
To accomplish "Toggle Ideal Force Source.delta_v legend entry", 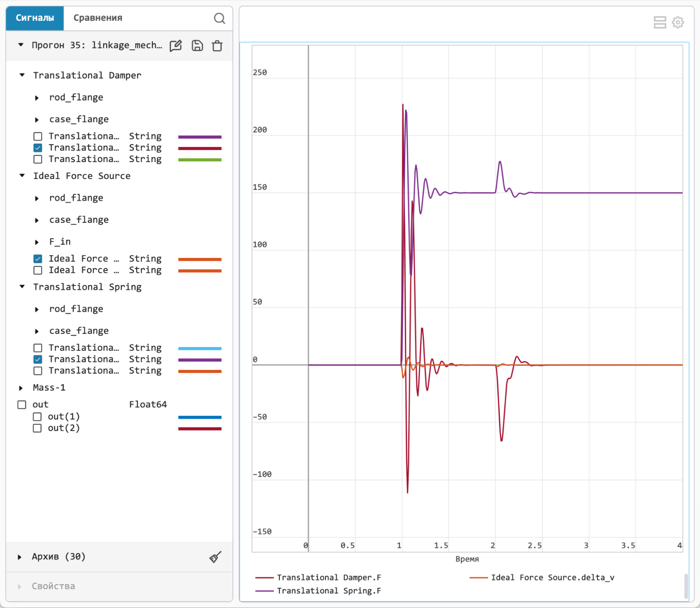I will click(542, 578).
